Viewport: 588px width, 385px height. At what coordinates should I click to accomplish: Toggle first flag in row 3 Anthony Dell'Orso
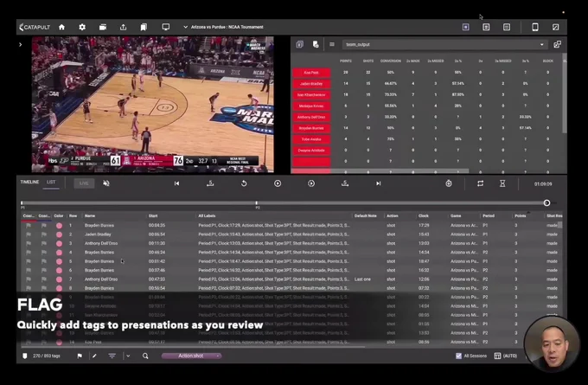[x=29, y=243]
